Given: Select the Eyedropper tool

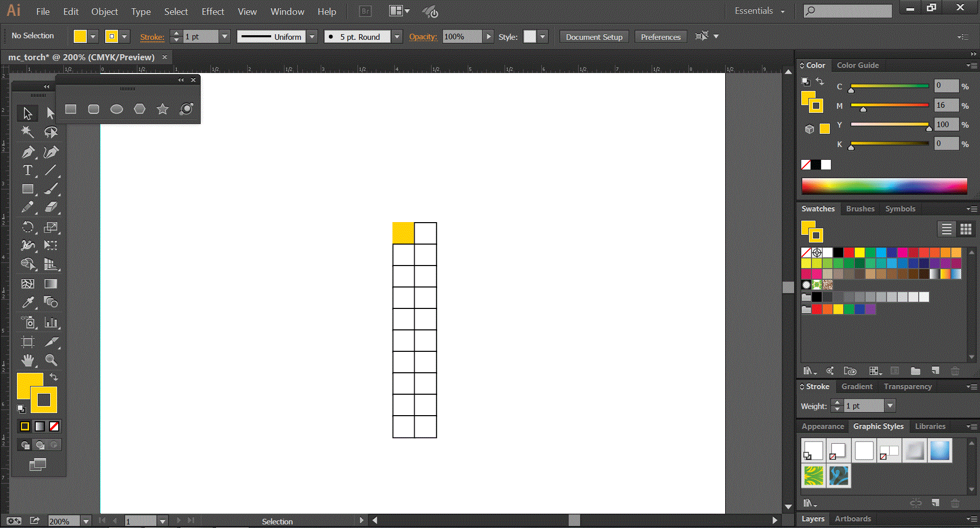Looking at the screenshot, I should [28, 302].
